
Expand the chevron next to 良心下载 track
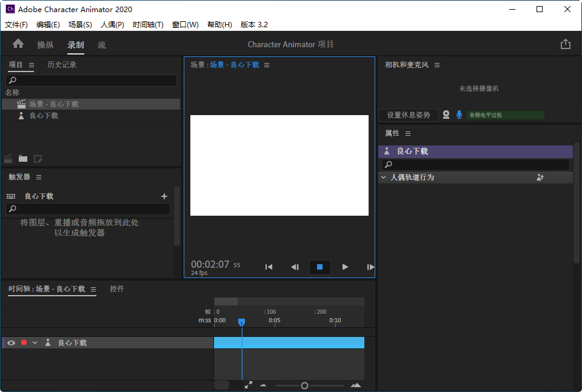(x=35, y=342)
